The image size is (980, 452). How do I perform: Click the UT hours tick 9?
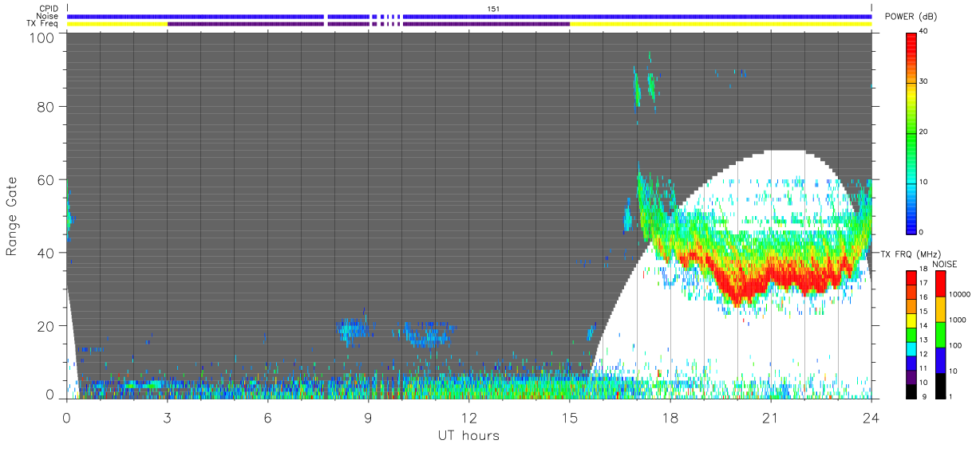[369, 417]
